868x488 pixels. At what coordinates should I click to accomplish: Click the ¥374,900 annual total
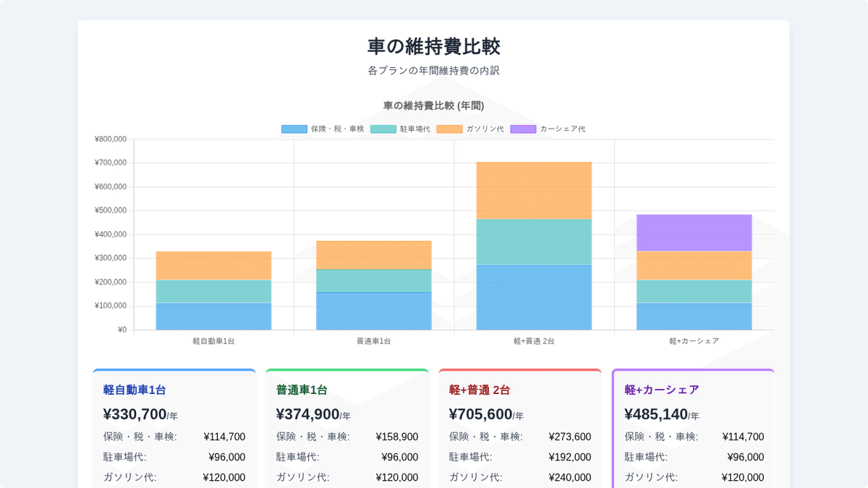(x=307, y=414)
